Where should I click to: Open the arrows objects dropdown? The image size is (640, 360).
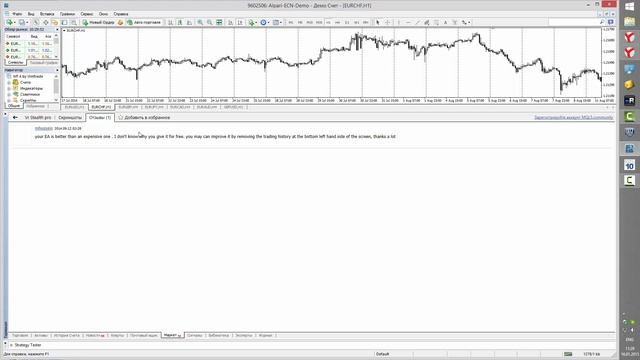pyautogui.click(x=466, y=22)
